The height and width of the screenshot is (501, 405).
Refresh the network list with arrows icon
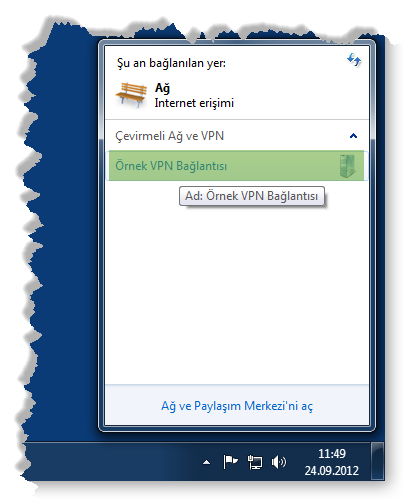(354, 60)
